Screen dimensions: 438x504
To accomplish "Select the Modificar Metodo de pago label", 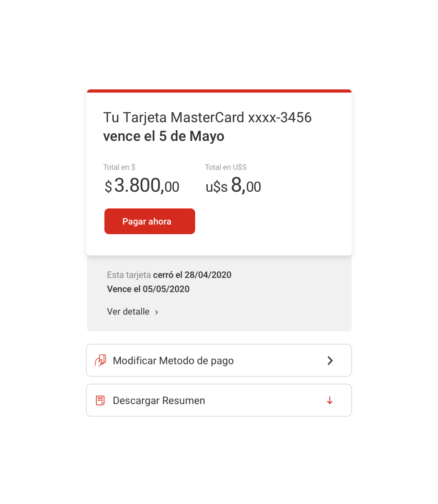I will [x=173, y=361].
